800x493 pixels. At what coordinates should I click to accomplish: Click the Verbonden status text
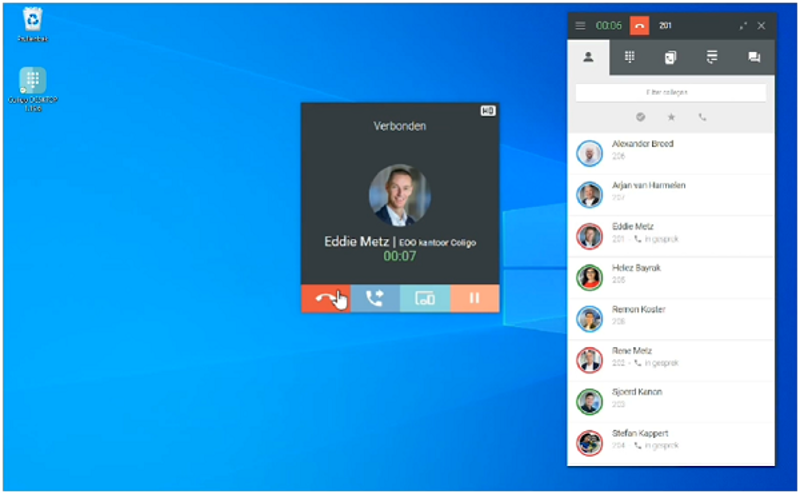[399, 126]
